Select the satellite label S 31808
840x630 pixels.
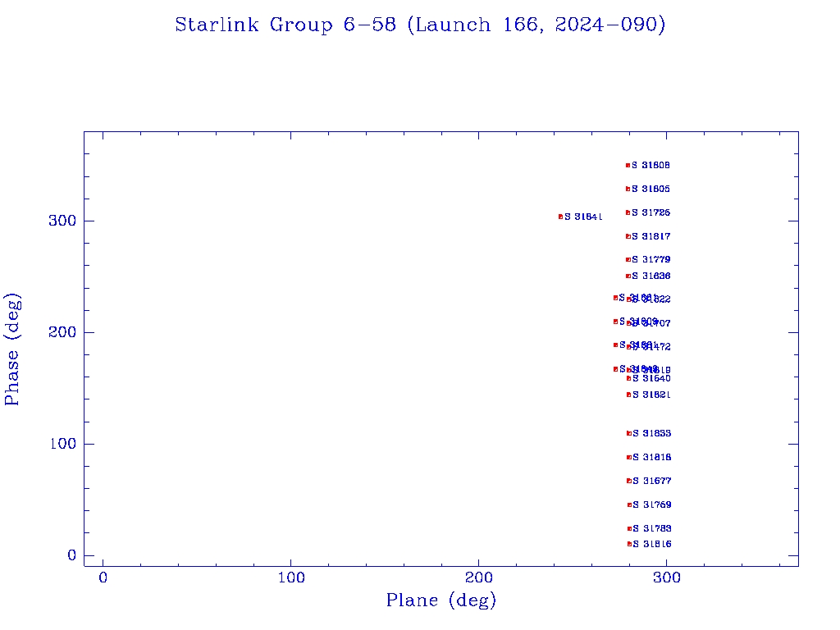651,165
